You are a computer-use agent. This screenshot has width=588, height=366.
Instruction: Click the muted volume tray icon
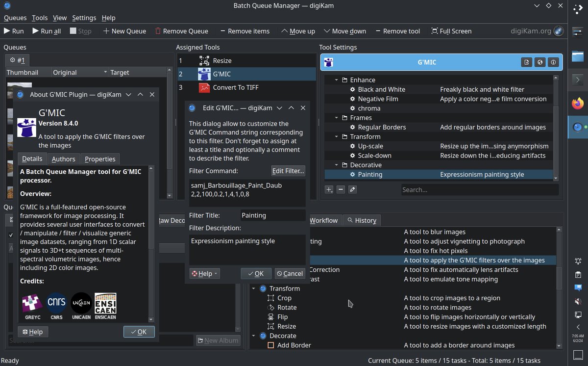pyautogui.click(x=578, y=301)
